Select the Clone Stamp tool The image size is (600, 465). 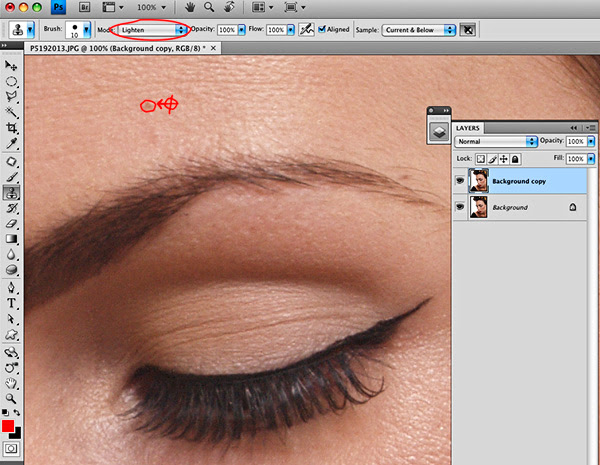click(13, 193)
